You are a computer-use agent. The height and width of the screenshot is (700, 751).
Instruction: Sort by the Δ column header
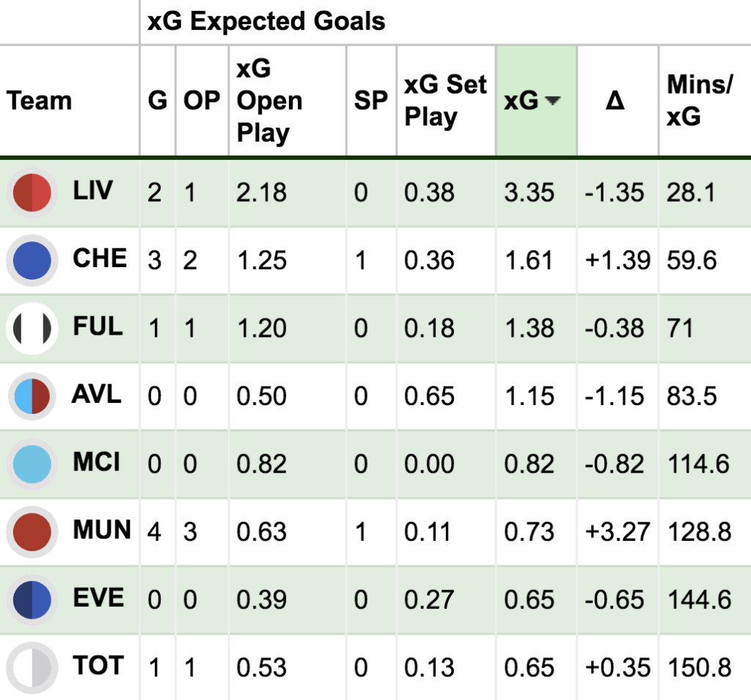tap(615, 101)
